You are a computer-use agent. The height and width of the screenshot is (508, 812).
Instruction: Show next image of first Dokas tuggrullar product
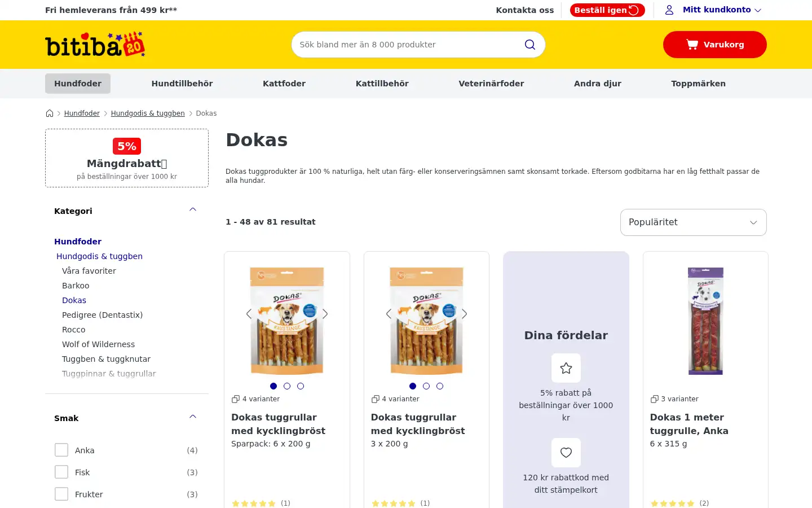tap(325, 314)
